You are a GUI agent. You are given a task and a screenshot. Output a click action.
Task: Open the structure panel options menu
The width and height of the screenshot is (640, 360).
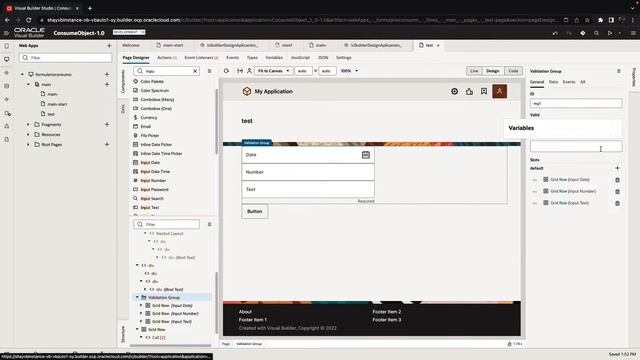209,224
